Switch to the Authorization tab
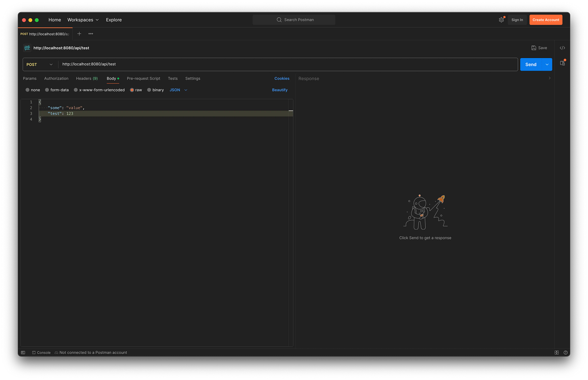Image resolution: width=588 pixels, height=380 pixels. click(x=56, y=79)
